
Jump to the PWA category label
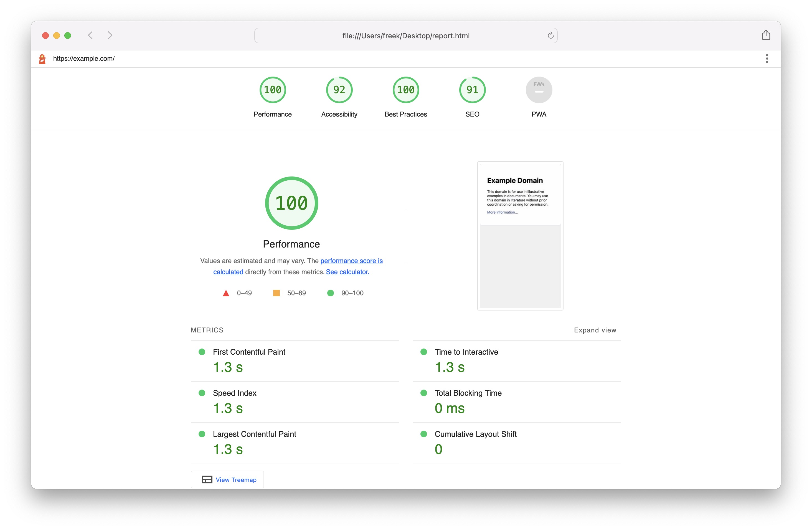coord(539,114)
